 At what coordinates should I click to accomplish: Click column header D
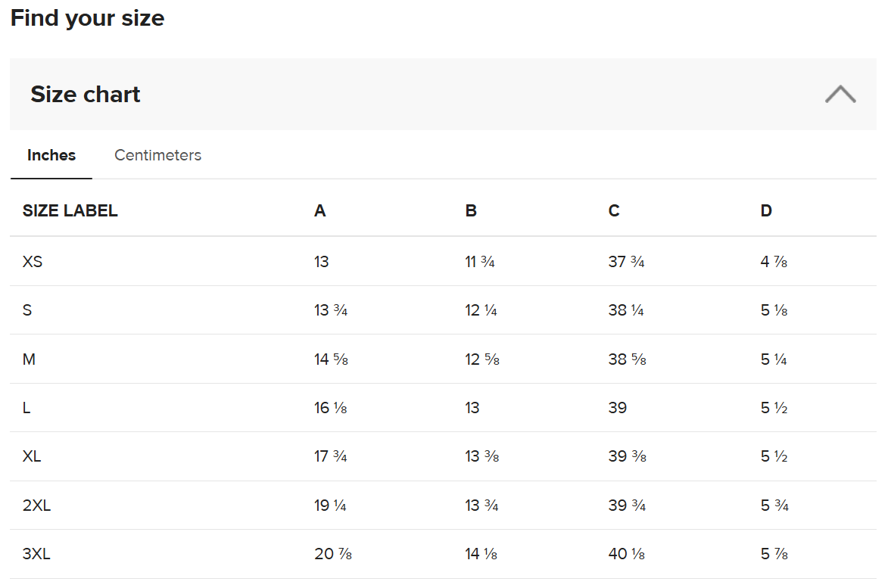click(x=766, y=210)
